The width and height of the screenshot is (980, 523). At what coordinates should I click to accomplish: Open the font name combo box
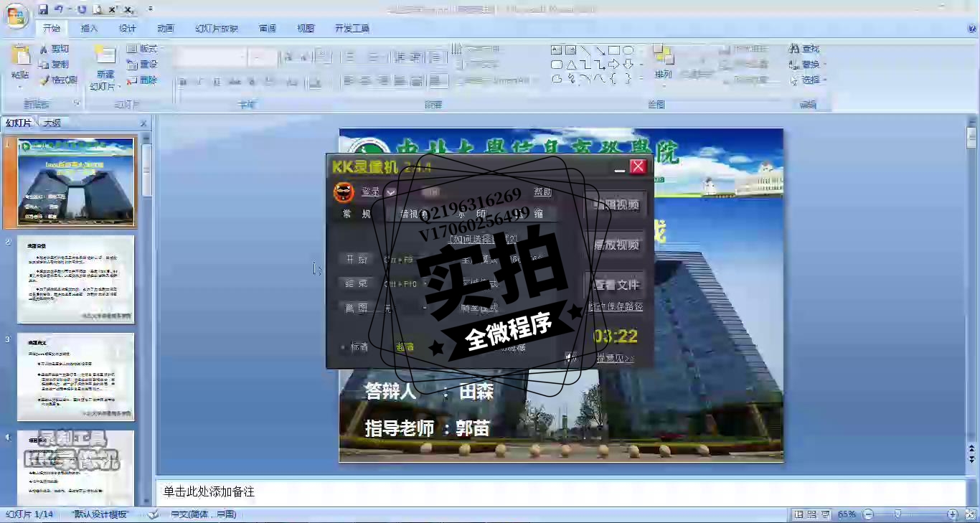(212, 57)
